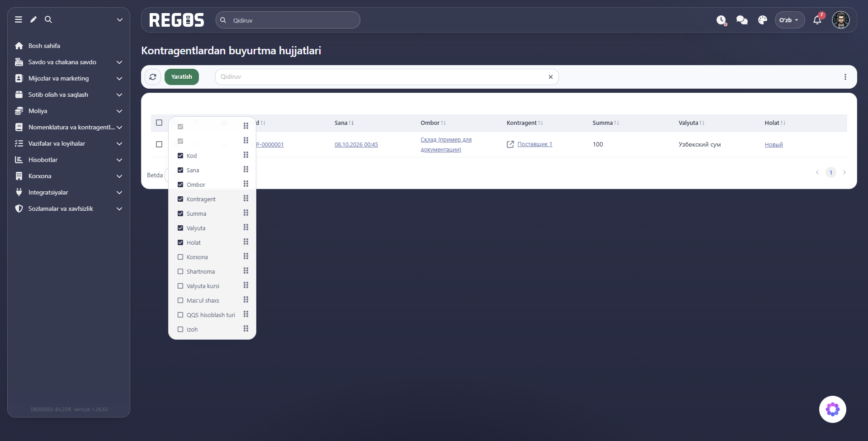Screen dimensions: 868x441
Task: Click the pencil edit icon in the sidebar
Action: 33,19
